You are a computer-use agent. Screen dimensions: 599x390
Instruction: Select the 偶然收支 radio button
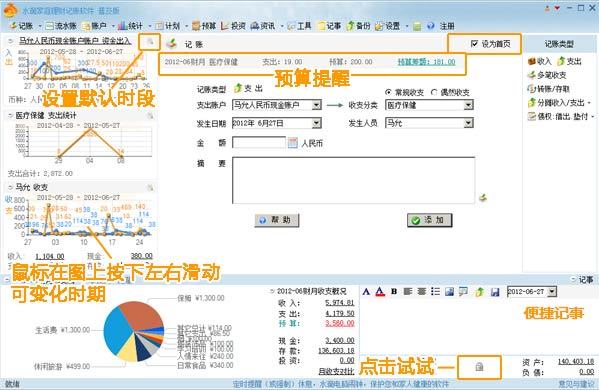click(x=434, y=92)
